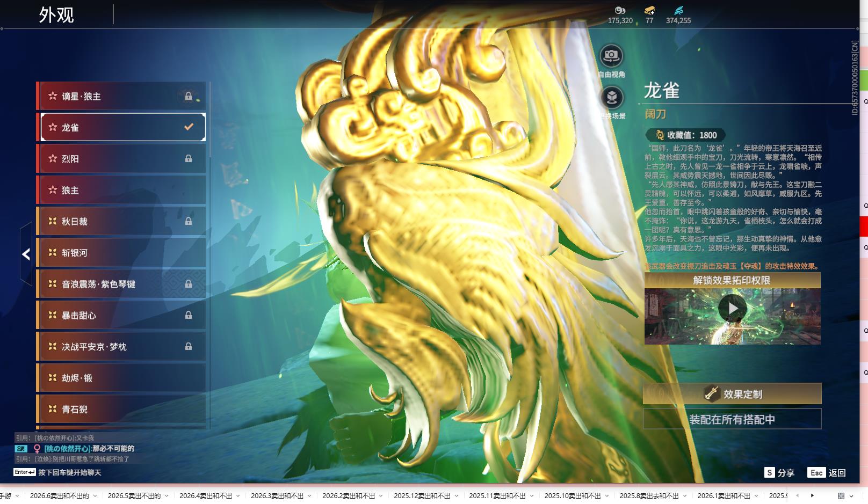This screenshot has width=868, height=504.
Task: Select the 龙雀 skin entry
Action: coord(121,127)
